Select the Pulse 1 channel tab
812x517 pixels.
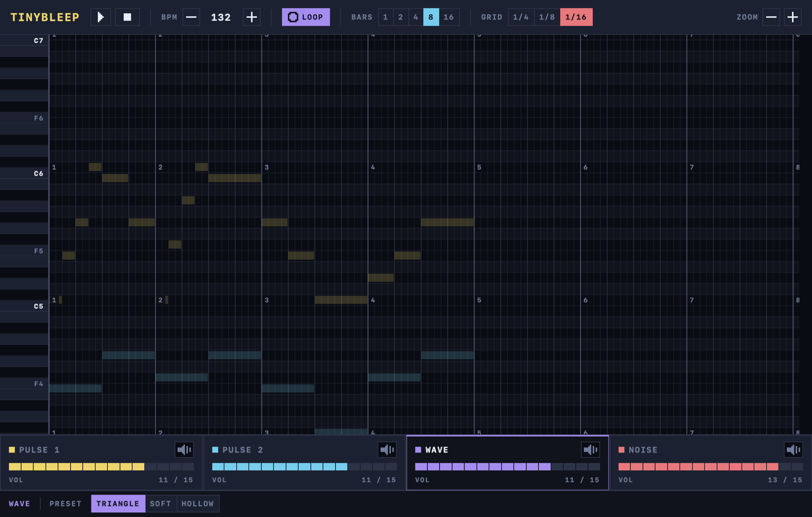[101, 463]
